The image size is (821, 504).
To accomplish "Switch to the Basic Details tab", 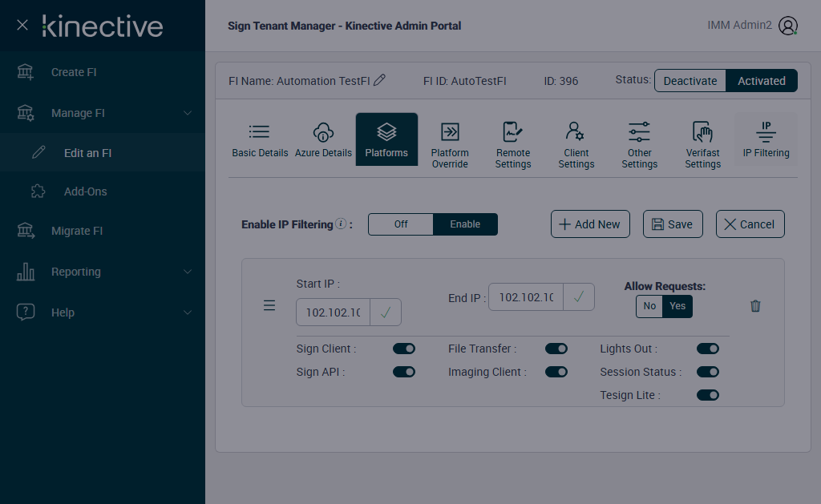I will pyautogui.click(x=261, y=139).
